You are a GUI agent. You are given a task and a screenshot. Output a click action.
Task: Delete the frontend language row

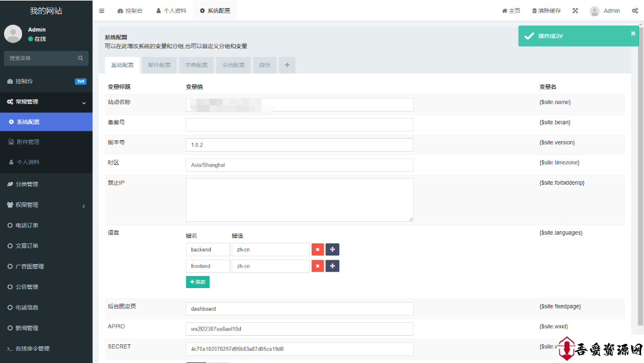(x=317, y=266)
